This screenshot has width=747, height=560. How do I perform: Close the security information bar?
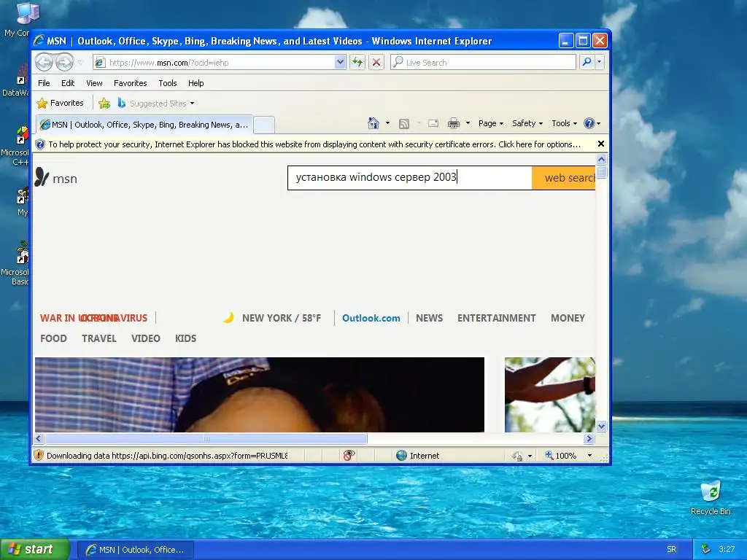tap(601, 144)
